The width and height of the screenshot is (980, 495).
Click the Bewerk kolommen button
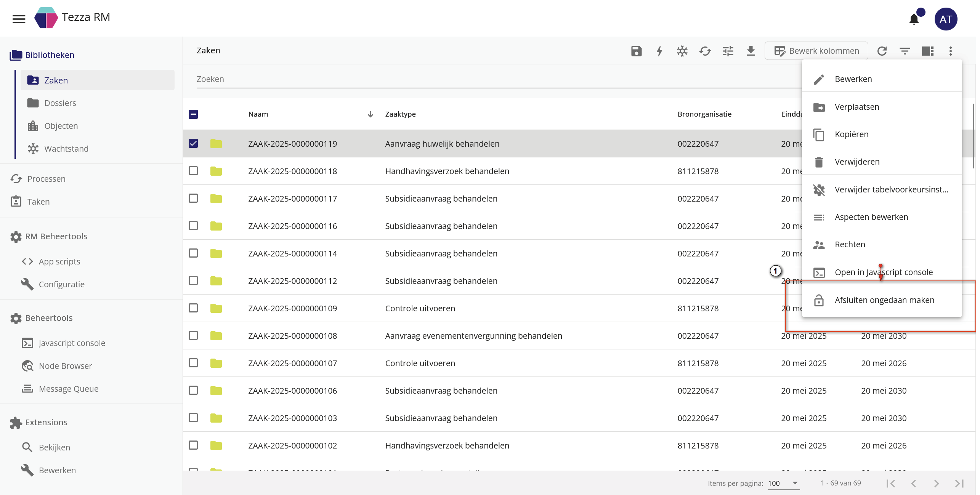coord(816,51)
